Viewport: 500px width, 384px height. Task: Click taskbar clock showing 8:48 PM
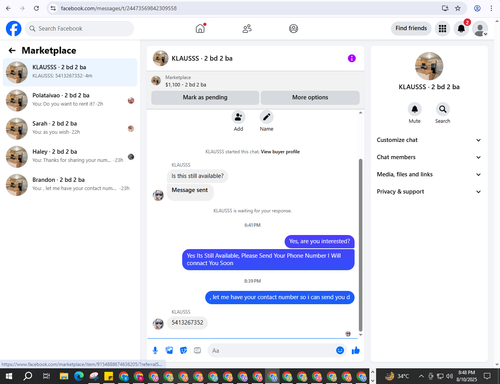tap(466, 376)
